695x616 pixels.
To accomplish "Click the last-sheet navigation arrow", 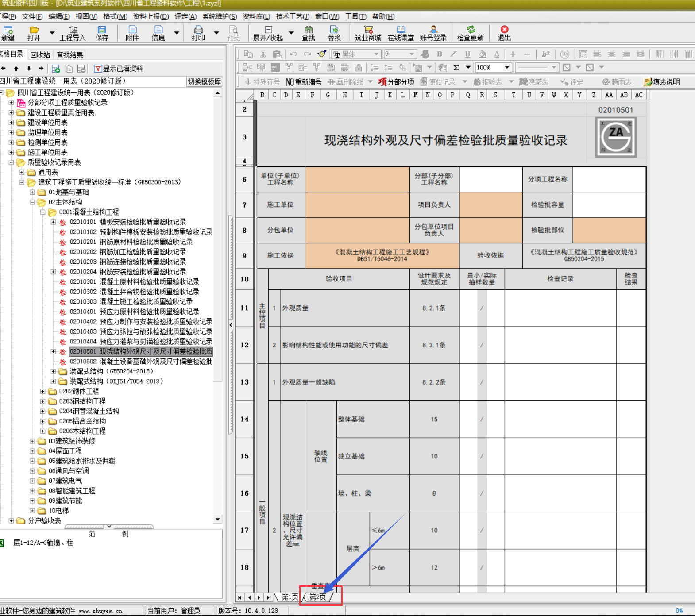I will tap(268, 597).
